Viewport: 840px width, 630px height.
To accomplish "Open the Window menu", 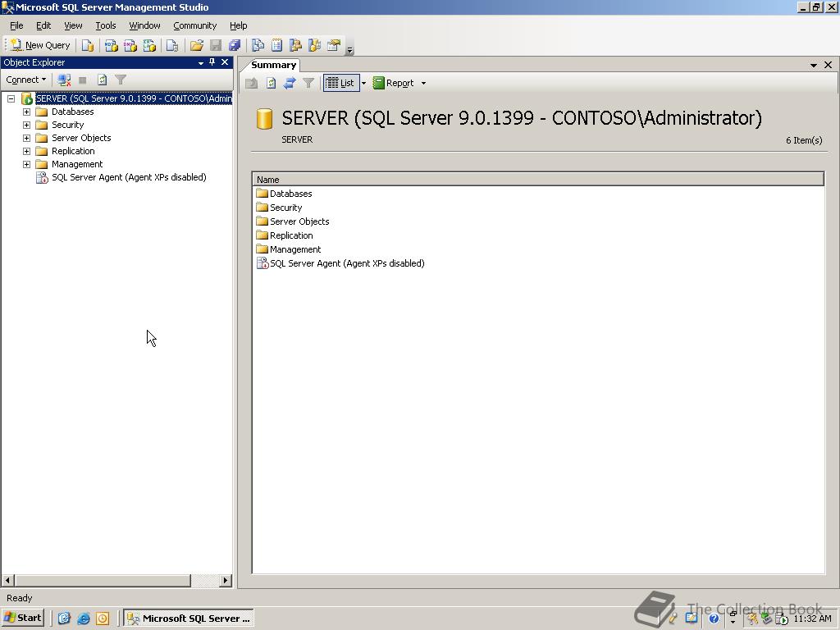I will (144, 25).
